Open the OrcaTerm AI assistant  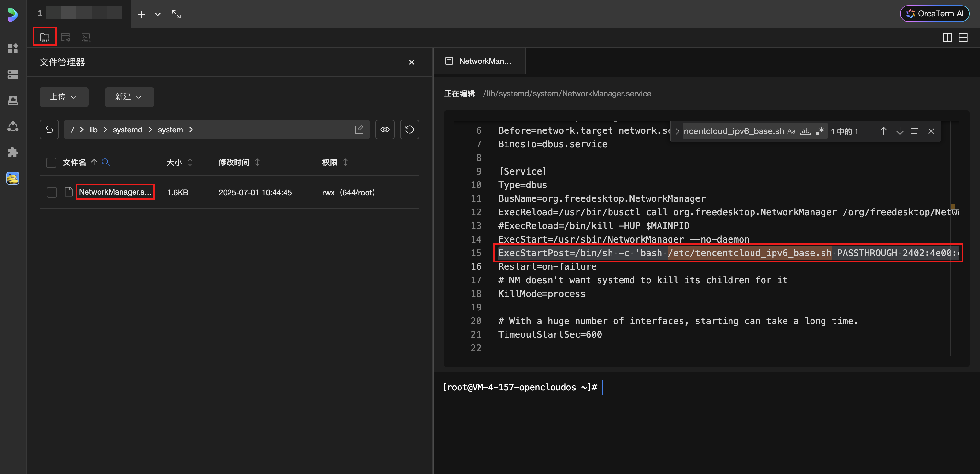click(934, 14)
